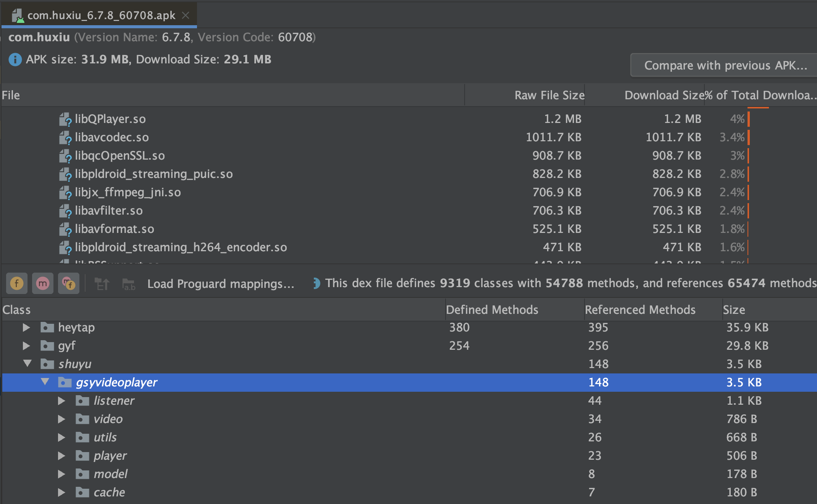This screenshot has height=504, width=817.
Task: Click the libavformat.so file icon
Action: 65,229
